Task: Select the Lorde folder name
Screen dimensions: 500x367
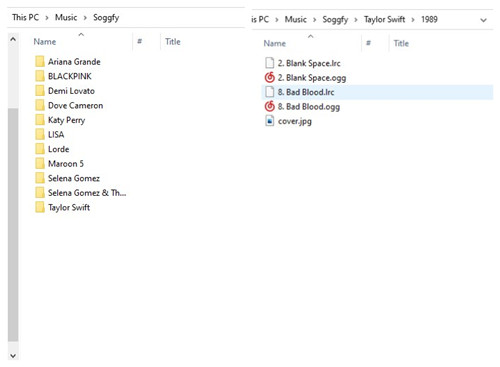Action: coord(59,149)
